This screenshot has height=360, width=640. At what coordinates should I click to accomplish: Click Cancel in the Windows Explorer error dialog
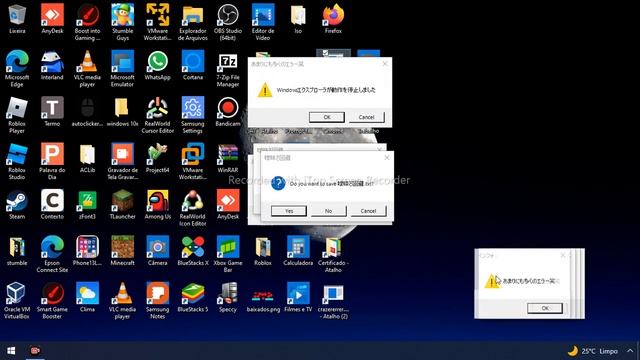pyautogui.click(x=367, y=117)
